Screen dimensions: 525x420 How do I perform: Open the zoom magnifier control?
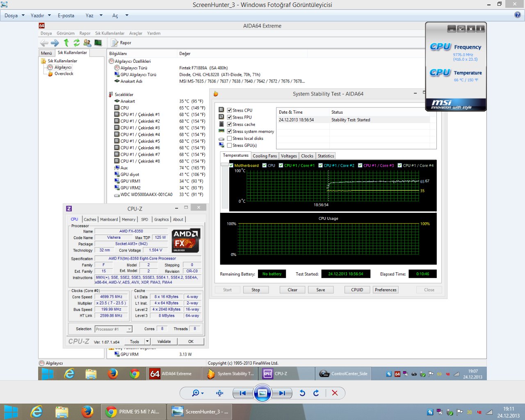click(x=197, y=393)
